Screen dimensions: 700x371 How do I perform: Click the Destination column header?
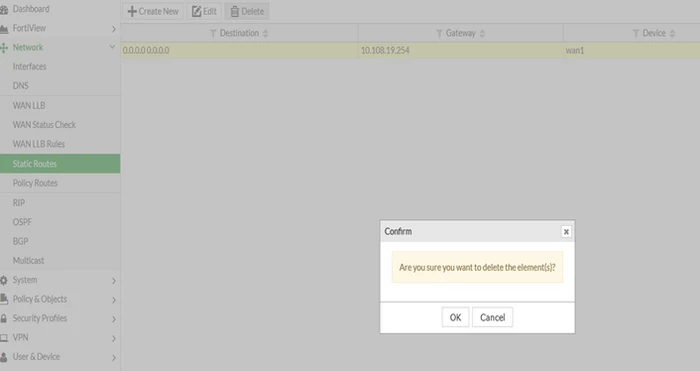[239, 33]
